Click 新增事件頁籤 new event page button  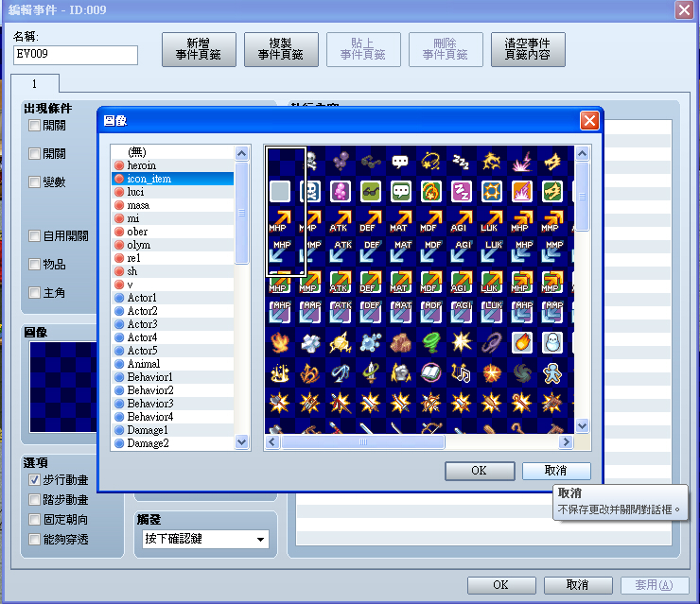point(199,49)
